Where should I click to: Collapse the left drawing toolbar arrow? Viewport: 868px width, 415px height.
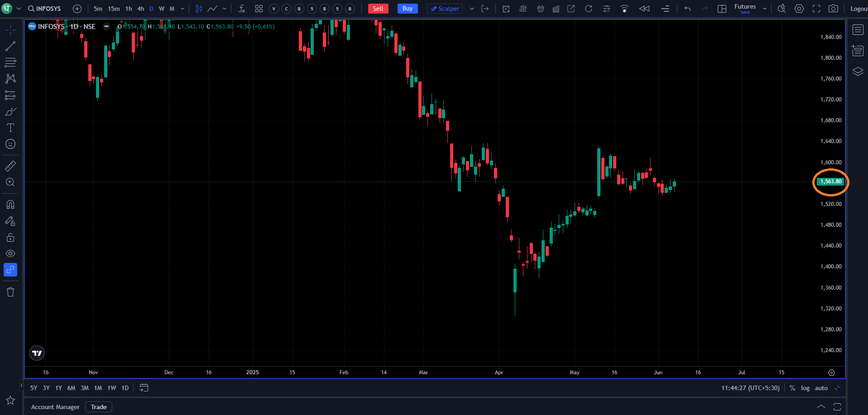coord(21,386)
